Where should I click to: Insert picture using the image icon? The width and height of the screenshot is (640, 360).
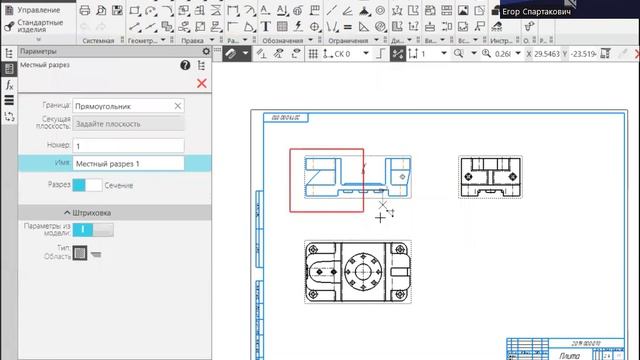[x=463, y=10]
